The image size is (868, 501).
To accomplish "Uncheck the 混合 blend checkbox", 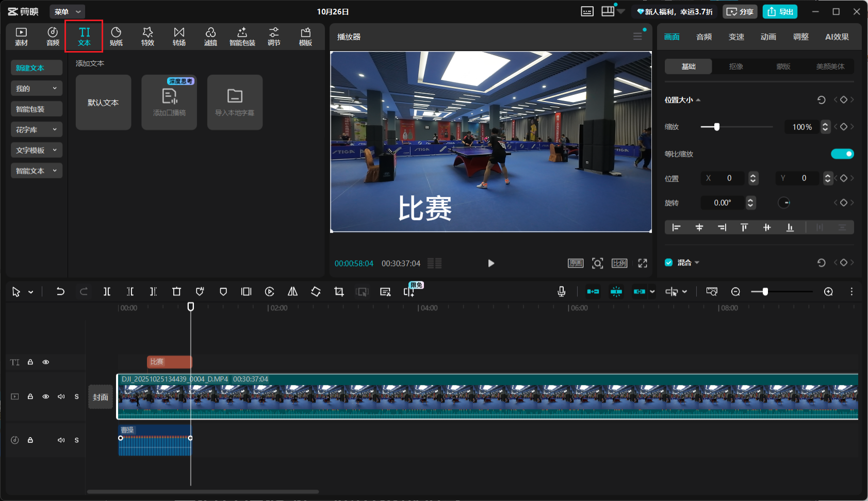I will click(669, 262).
